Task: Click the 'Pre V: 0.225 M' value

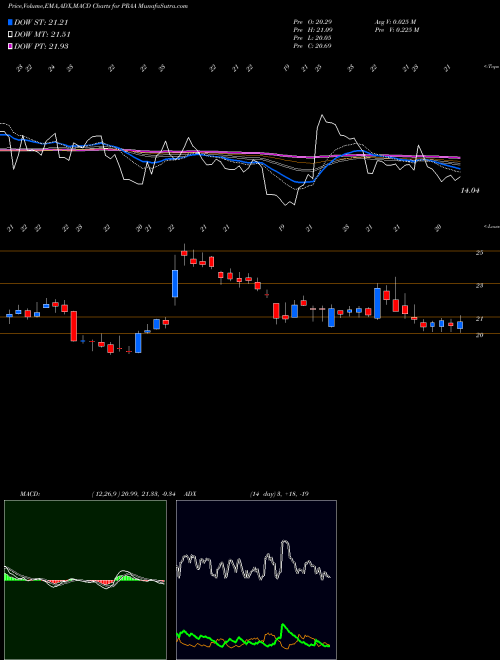Action: pos(398,30)
